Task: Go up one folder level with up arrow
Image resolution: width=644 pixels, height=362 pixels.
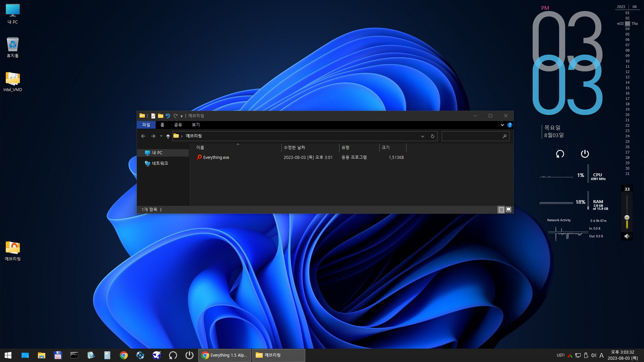Action: [x=168, y=136]
